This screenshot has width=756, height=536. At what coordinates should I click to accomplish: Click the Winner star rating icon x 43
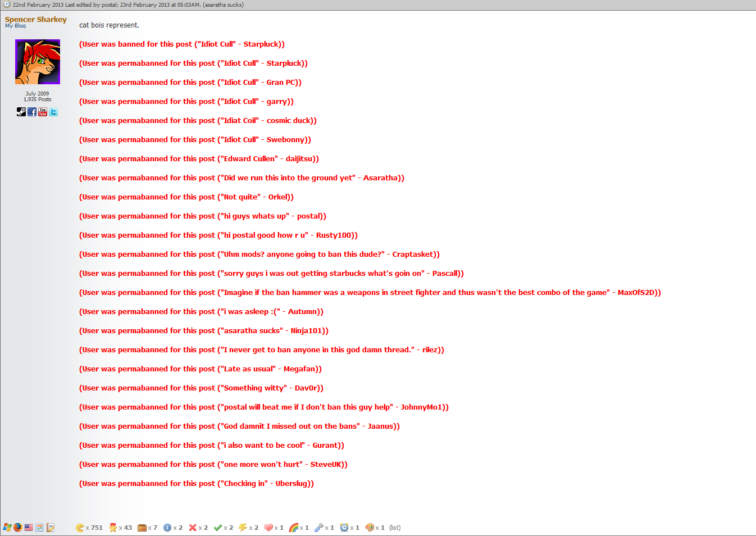click(113, 528)
